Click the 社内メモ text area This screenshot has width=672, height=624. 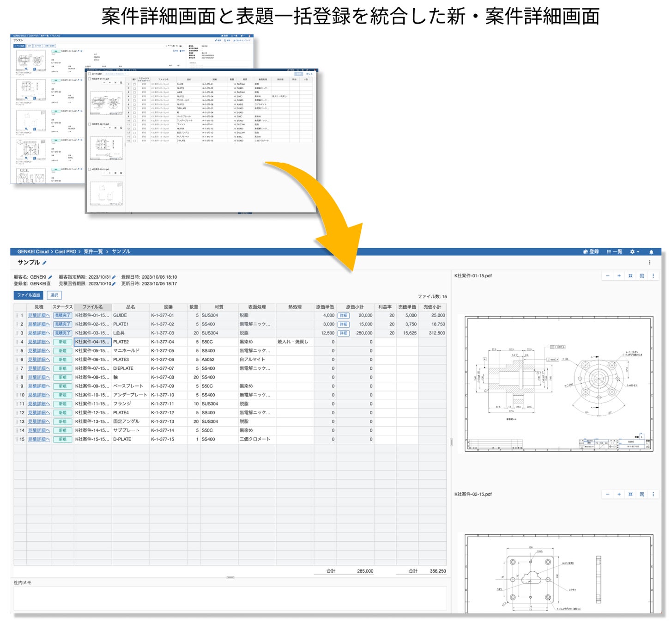pyautogui.click(x=230, y=598)
